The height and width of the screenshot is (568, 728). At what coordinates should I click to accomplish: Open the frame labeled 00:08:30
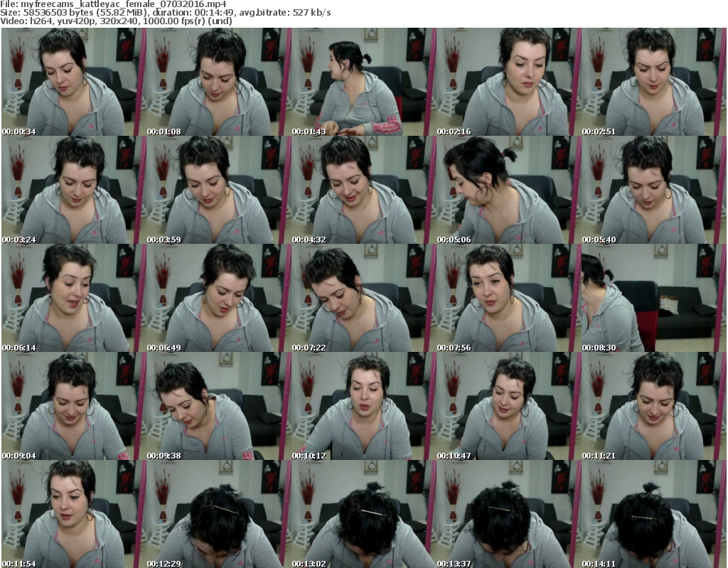653,299
